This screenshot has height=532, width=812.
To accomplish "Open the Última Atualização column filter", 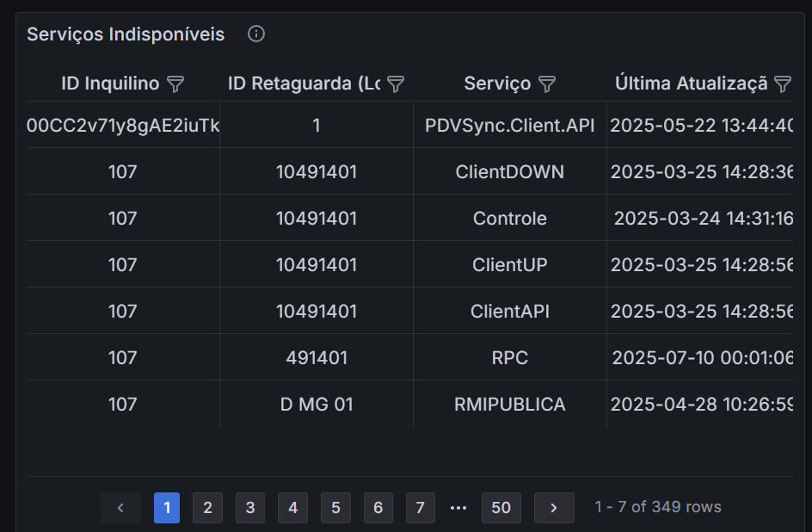I will click(x=783, y=84).
